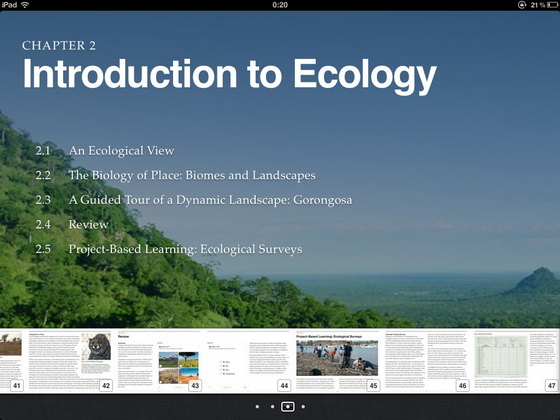Image resolution: width=560 pixels, height=420 pixels.
Task: Select the page 41 thumbnail
Action: pos(11,361)
